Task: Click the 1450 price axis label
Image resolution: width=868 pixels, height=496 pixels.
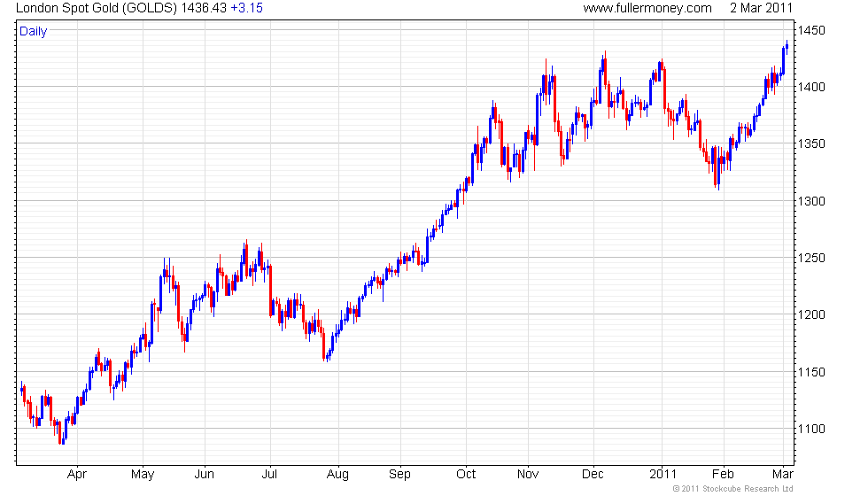Action: (811, 30)
